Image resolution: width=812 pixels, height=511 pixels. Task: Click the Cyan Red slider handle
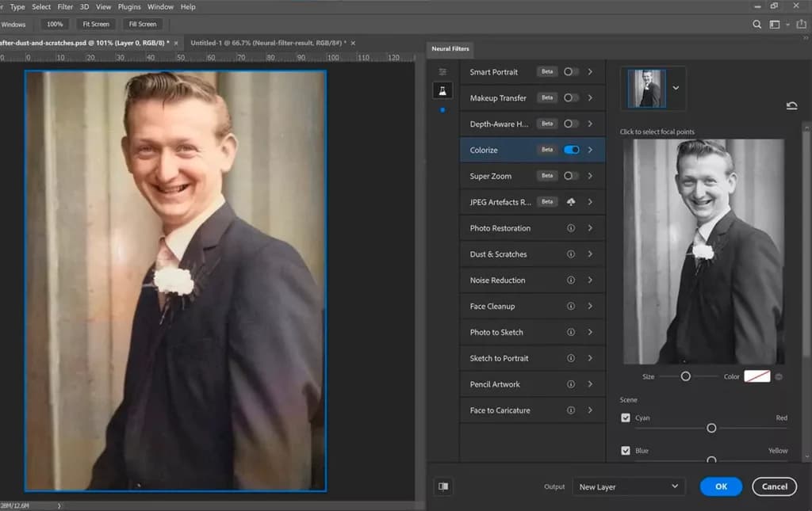tap(711, 429)
